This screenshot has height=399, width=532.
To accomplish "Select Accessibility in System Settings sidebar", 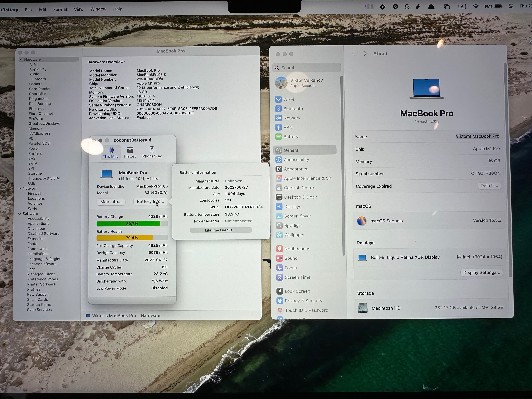I will tap(293, 160).
